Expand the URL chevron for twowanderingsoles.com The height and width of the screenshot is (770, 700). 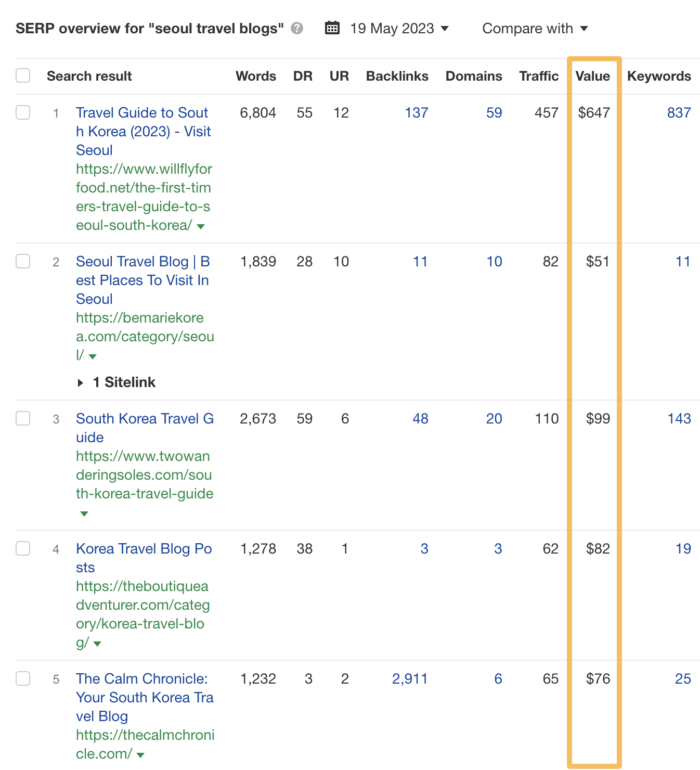[x=84, y=514]
